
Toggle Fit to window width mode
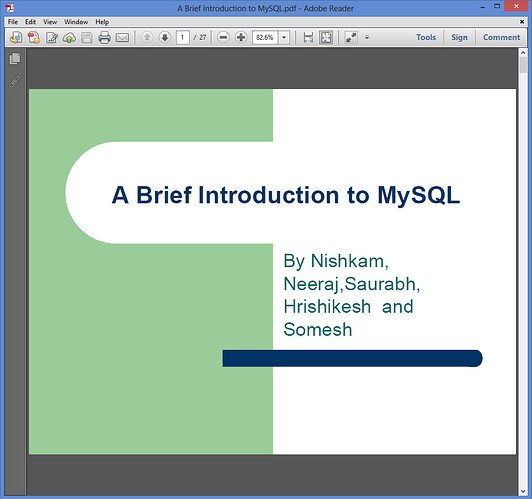pyautogui.click(x=308, y=37)
